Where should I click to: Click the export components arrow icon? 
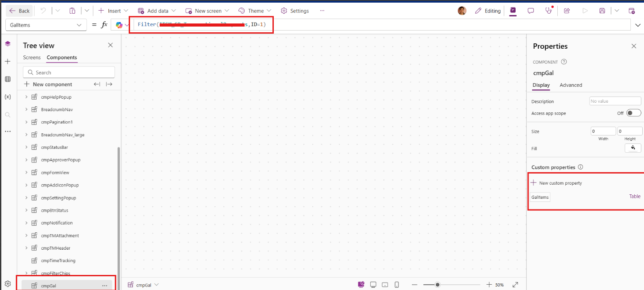click(109, 84)
